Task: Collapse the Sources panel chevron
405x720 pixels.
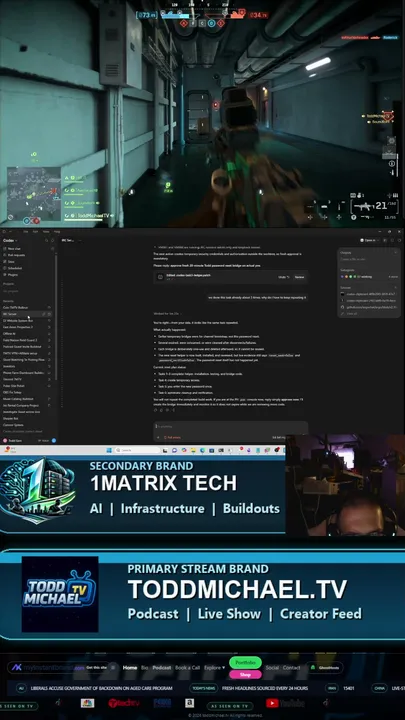Action: [x=396, y=288]
